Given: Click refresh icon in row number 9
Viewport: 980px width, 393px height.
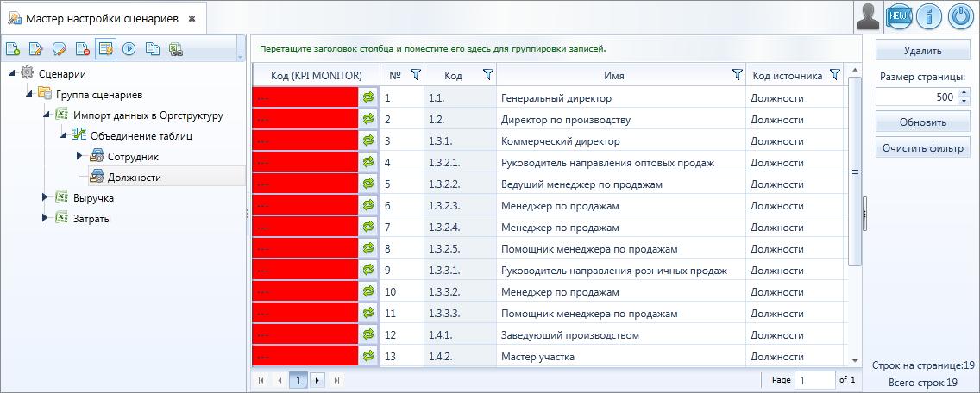Looking at the screenshot, I should point(368,270).
